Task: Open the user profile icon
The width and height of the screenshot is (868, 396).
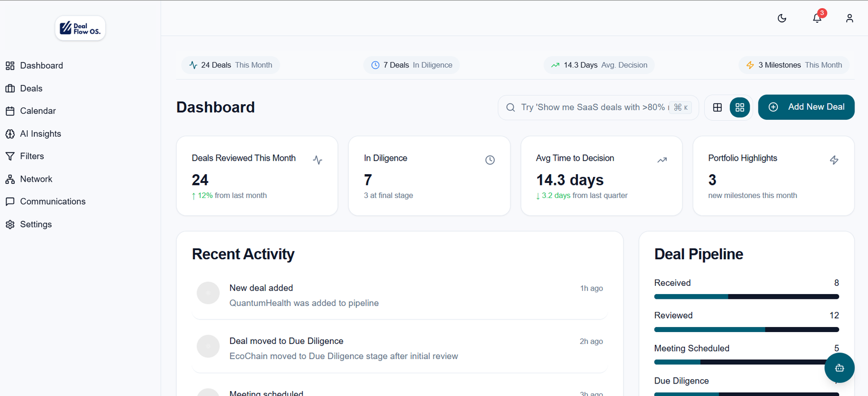Action: pyautogui.click(x=850, y=18)
